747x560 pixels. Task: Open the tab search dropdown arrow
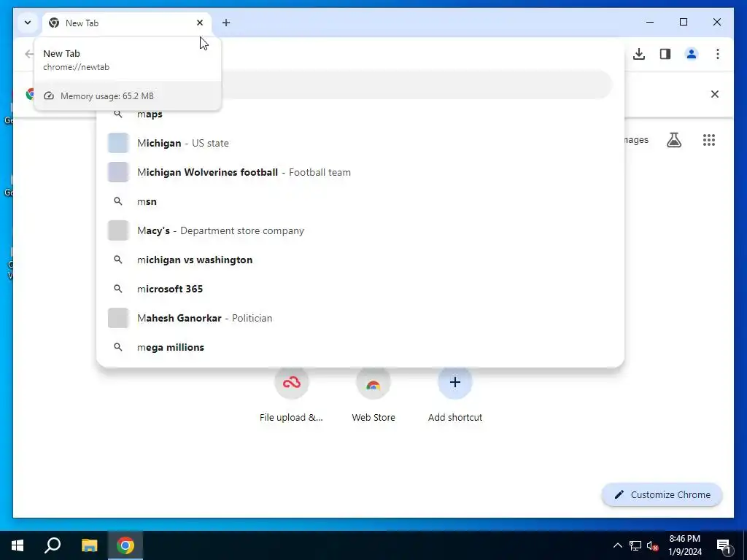point(28,23)
